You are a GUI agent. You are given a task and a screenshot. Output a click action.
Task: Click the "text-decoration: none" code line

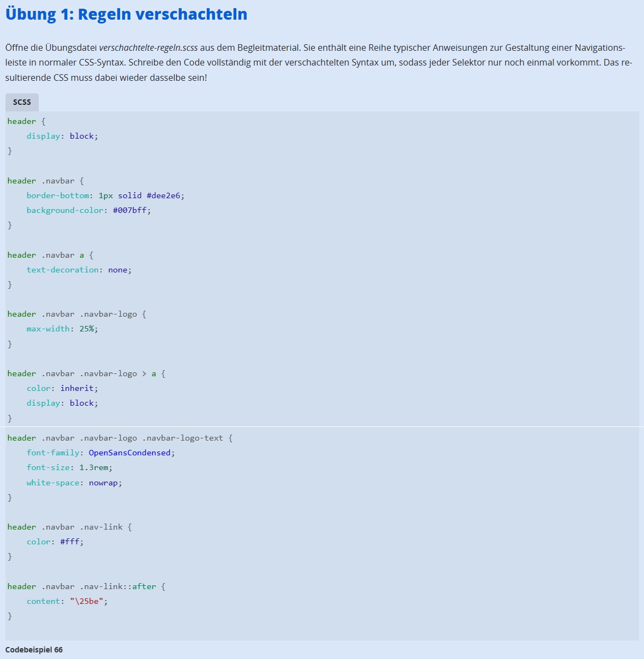click(79, 270)
